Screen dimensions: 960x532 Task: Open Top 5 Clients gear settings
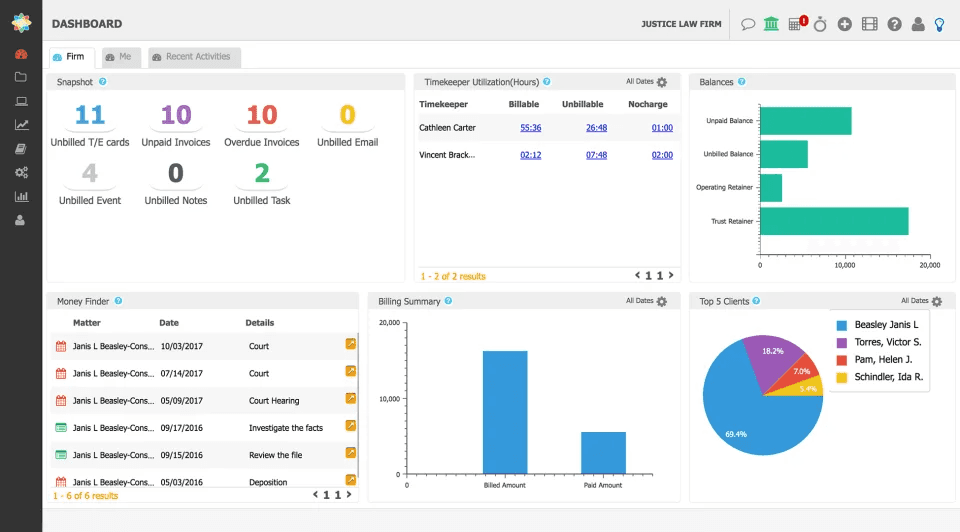(x=937, y=301)
